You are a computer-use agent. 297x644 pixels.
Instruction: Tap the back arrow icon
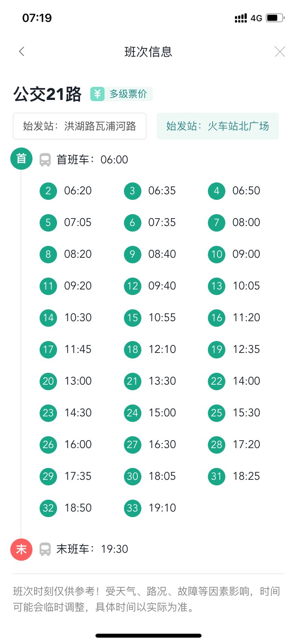point(22,52)
